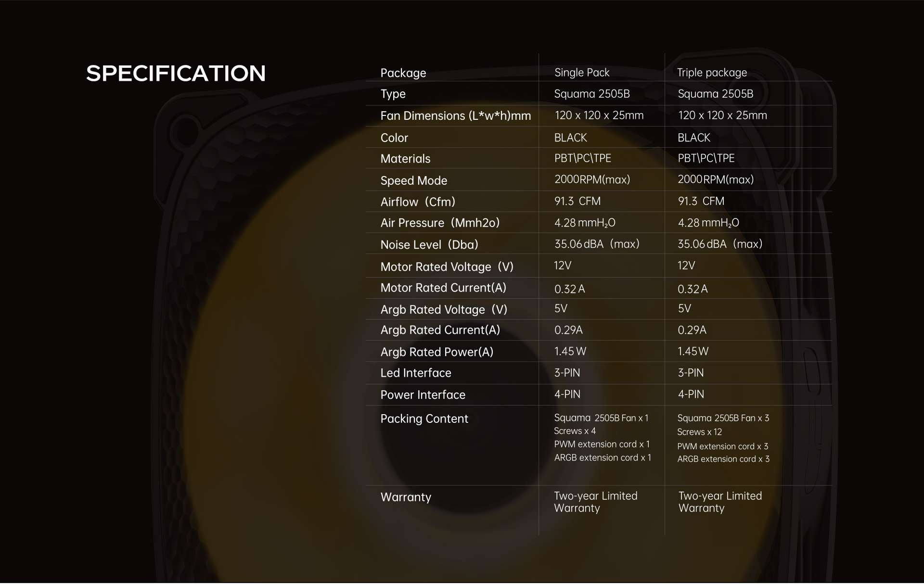
Task: Select the Packing Content row label
Action: pyautogui.click(x=424, y=419)
